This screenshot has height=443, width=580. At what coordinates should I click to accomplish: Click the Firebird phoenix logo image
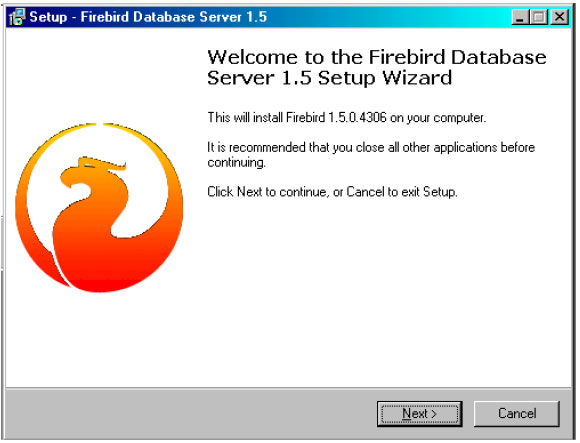[99, 207]
